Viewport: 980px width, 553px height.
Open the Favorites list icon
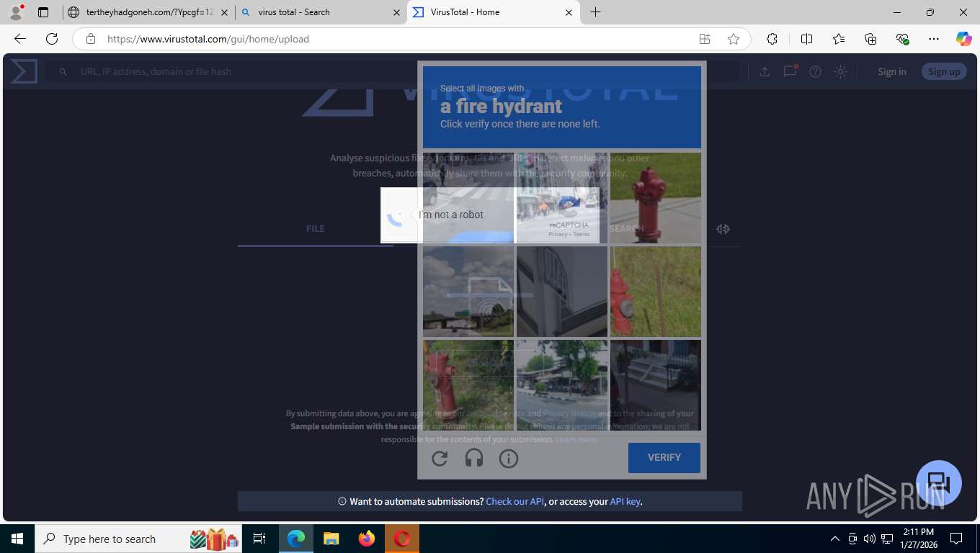[839, 39]
